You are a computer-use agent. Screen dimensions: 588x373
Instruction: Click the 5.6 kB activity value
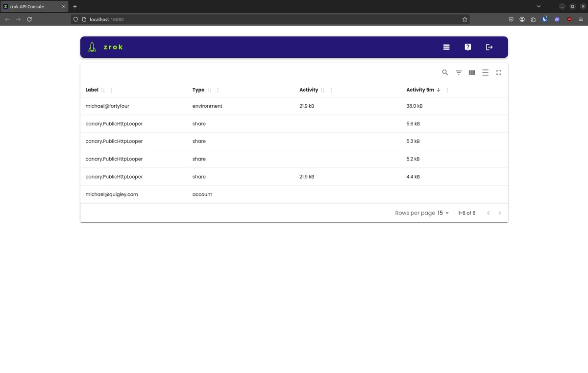pos(413,124)
